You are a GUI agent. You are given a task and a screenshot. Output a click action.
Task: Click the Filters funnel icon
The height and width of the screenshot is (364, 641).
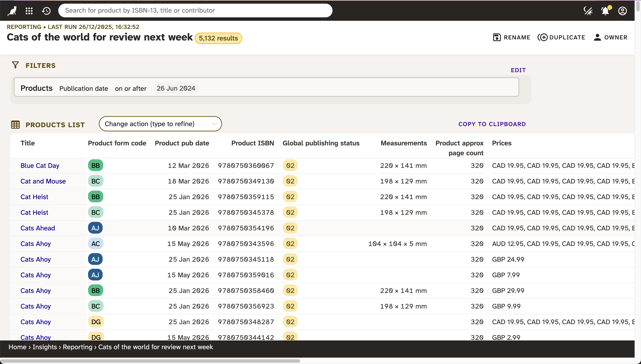[x=15, y=65]
